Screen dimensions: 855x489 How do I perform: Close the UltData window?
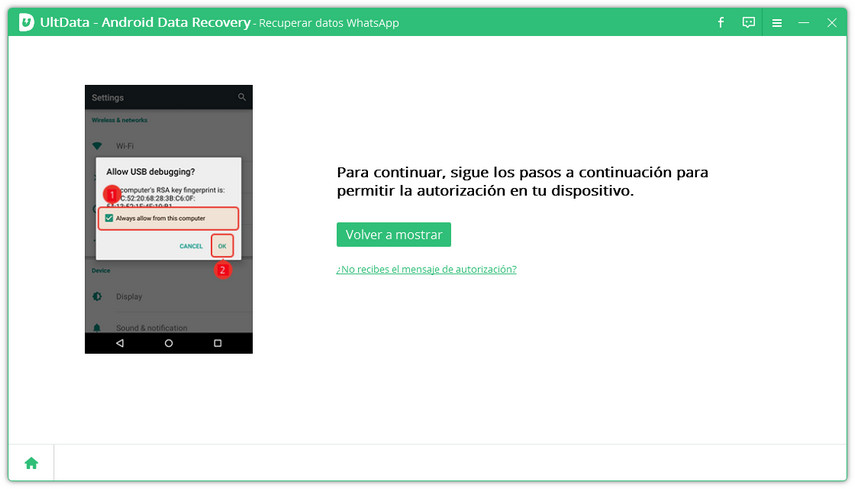point(832,23)
